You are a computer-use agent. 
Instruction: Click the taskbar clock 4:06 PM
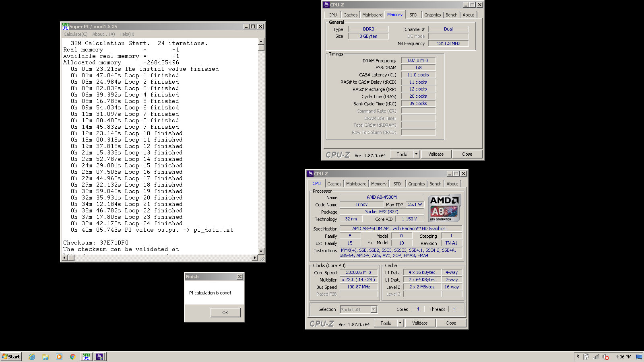(x=623, y=357)
